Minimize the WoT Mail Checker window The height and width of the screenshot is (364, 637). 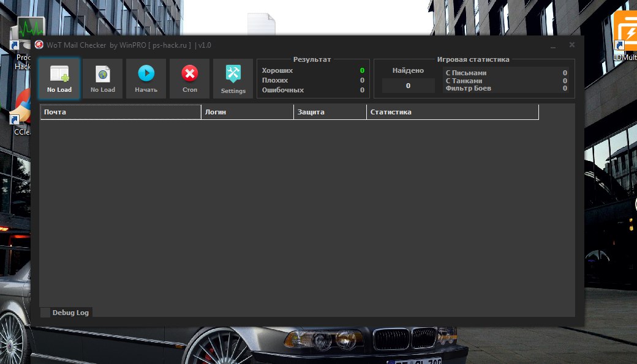pos(553,45)
